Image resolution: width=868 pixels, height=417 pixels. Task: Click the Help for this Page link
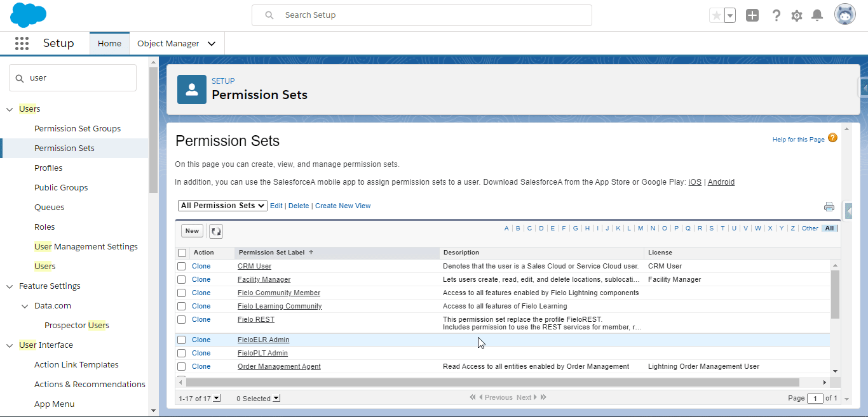point(798,140)
